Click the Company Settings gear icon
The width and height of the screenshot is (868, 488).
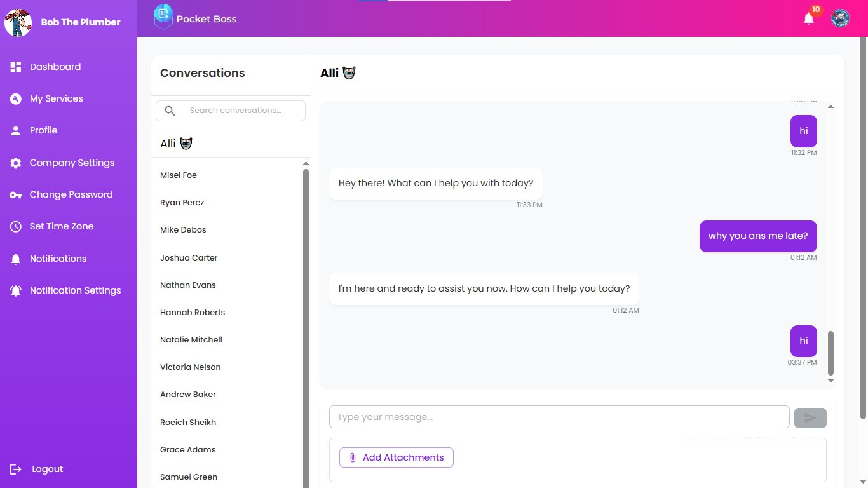16,163
